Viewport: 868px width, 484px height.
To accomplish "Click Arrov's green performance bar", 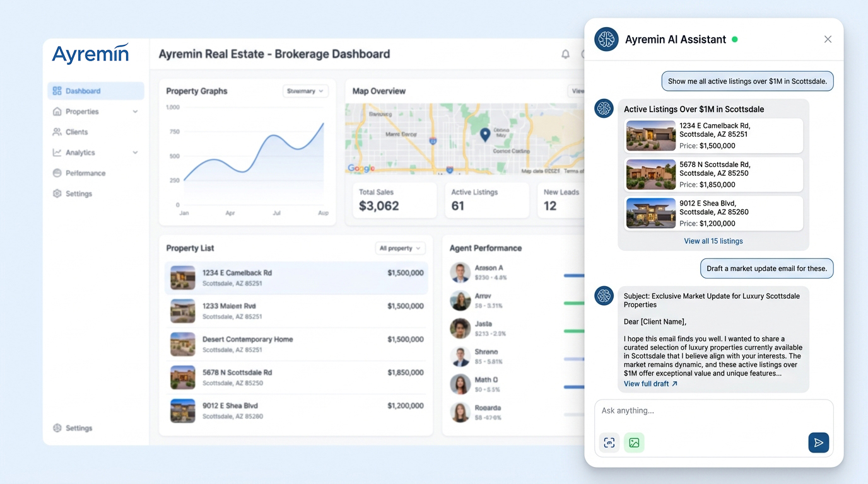I will (574, 303).
